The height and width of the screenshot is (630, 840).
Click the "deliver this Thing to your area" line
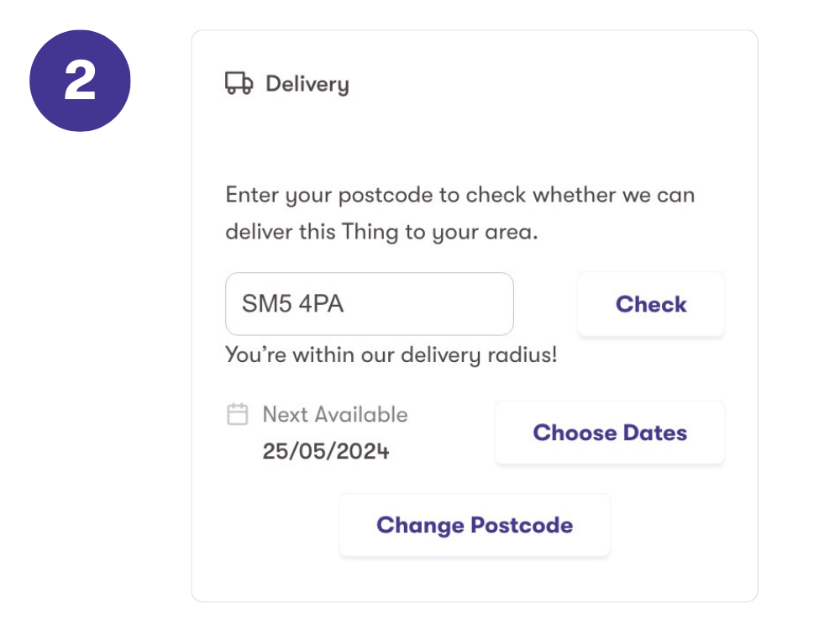[381, 232]
